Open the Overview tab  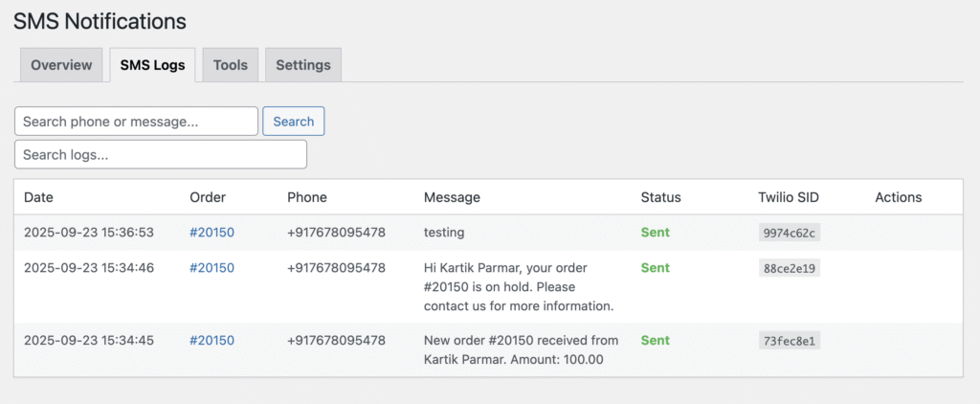click(x=61, y=65)
